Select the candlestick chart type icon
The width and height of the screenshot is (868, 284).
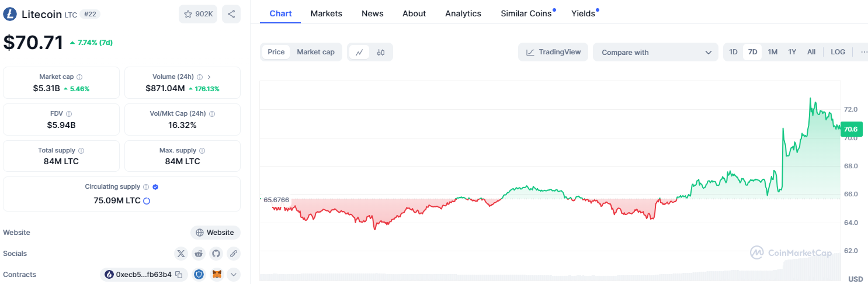pos(381,52)
